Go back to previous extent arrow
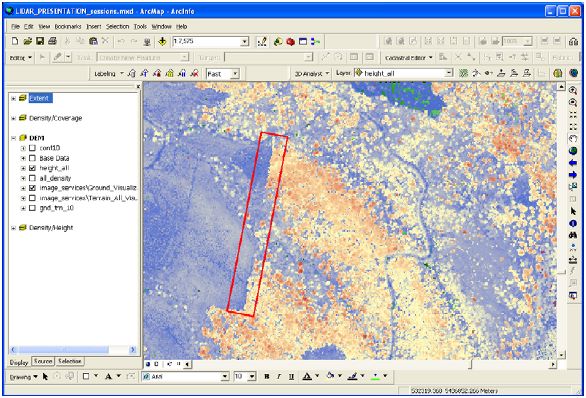This screenshot has width=586, height=398. 573,163
